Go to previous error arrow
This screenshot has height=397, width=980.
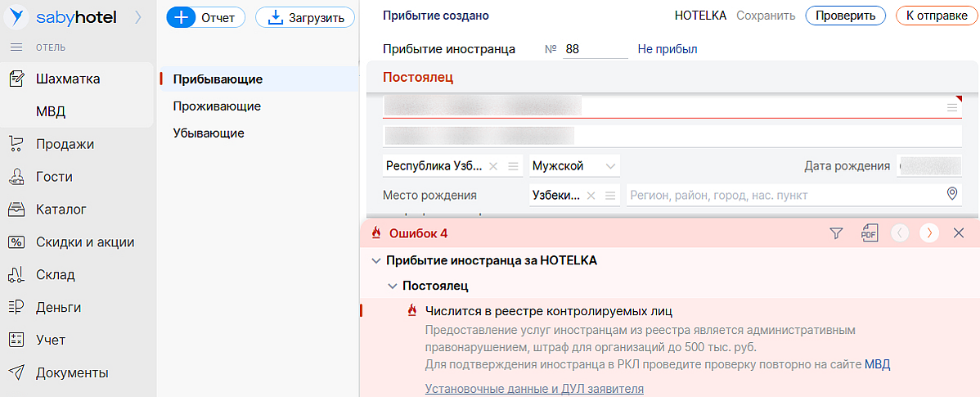pos(900,233)
